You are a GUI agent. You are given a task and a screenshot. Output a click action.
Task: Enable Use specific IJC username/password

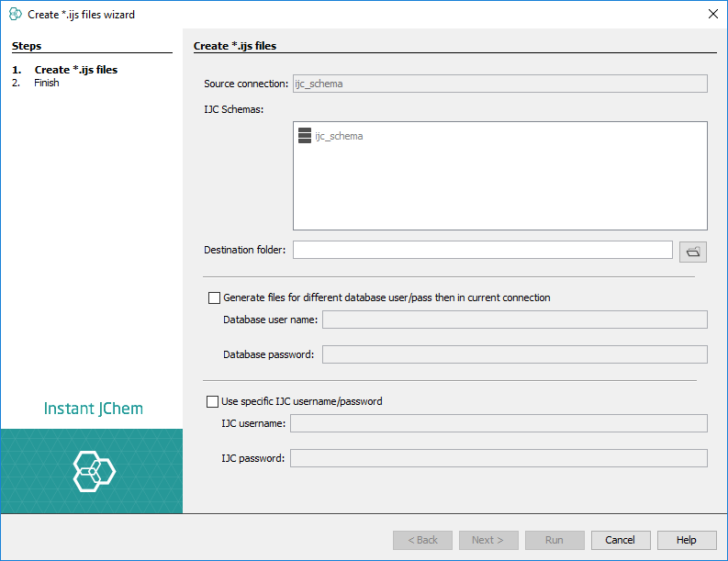pos(215,401)
